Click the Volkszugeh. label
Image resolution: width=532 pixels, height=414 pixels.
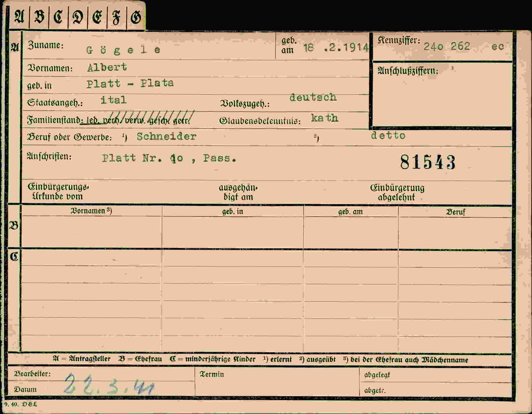(x=245, y=104)
